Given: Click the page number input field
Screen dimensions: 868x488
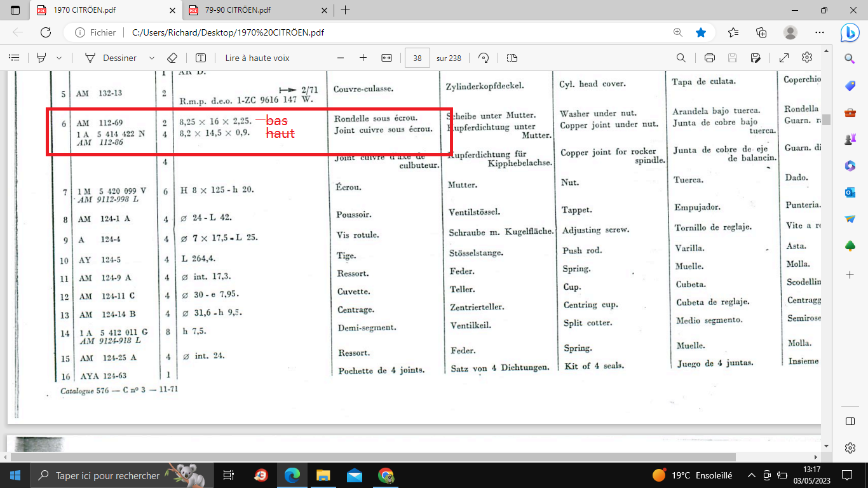Looking at the screenshot, I should [417, 58].
